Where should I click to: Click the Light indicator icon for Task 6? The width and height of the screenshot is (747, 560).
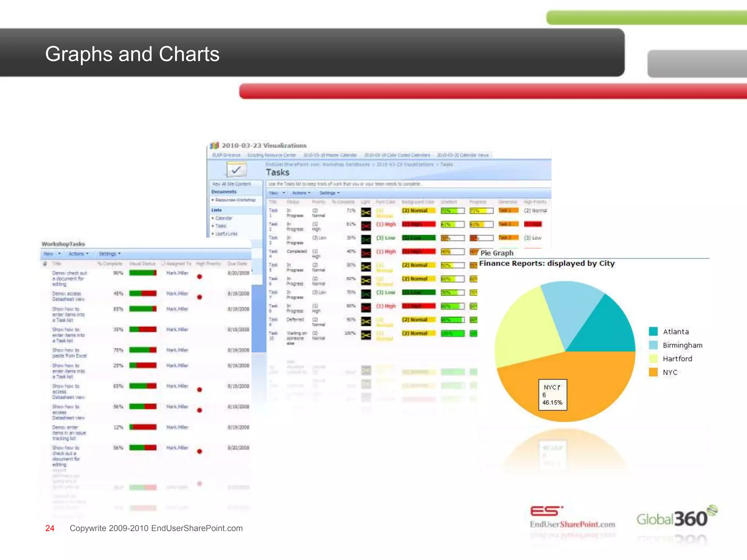(x=366, y=280)
